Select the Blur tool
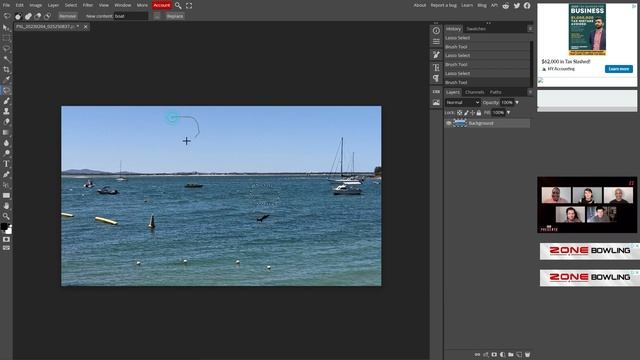This screenshot has height=360, width=640. pos(6,143)
